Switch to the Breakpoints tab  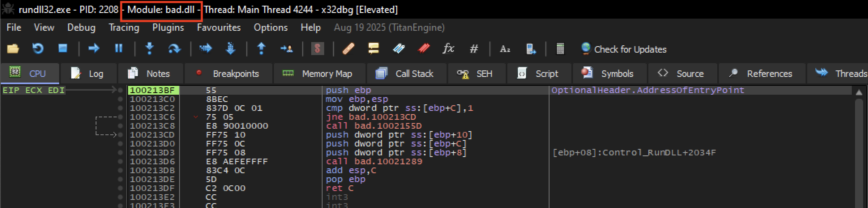pyautogui.click(x=228, y=73)
